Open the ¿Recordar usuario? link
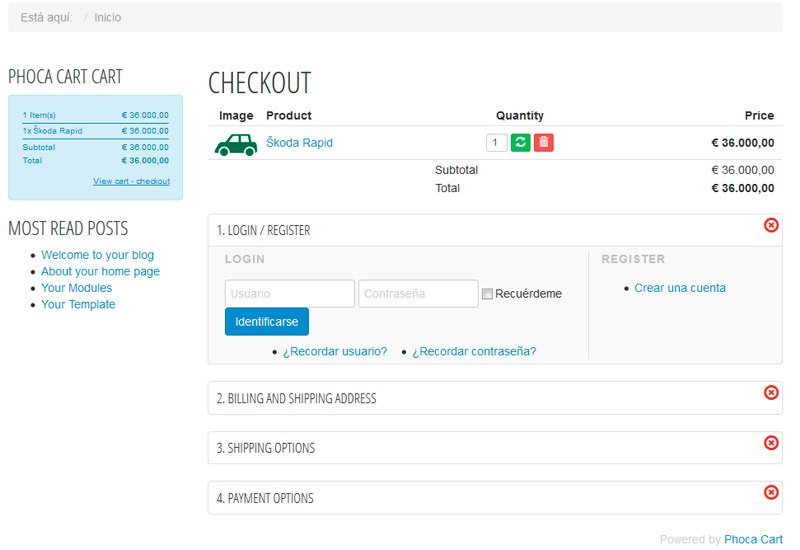 tap(335, 352)
